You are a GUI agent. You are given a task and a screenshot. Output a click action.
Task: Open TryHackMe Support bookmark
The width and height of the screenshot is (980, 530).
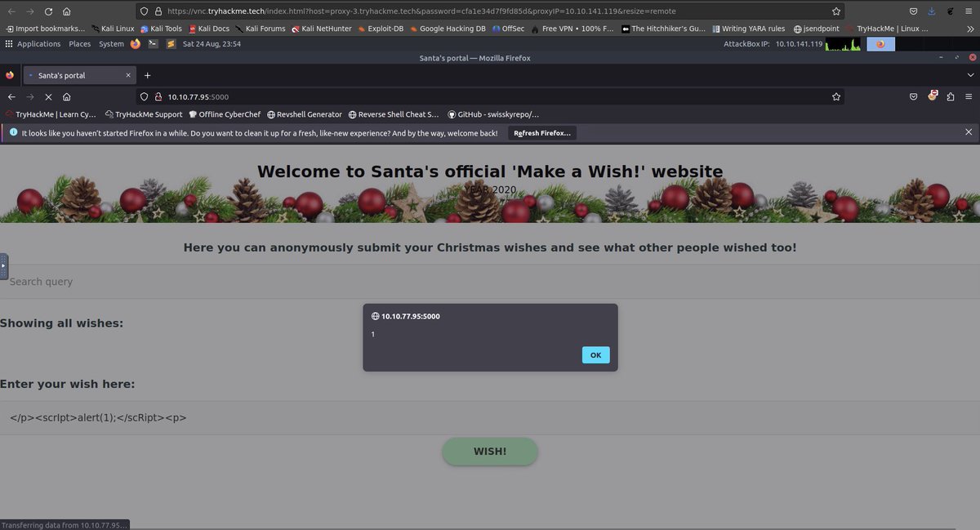click(144, 114)
